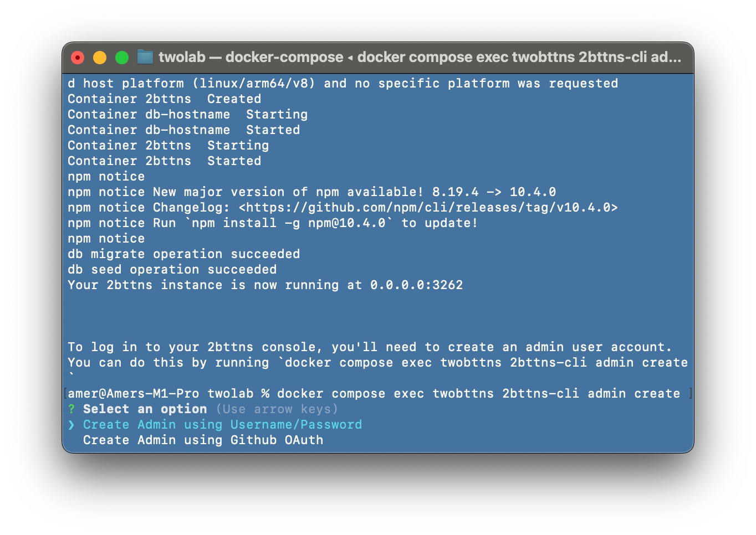Image resolution: width=756 pixels, height=535 pixels.
Task: Open the npm changelog GitHub releases URL
Action: (x=428, y=208)
